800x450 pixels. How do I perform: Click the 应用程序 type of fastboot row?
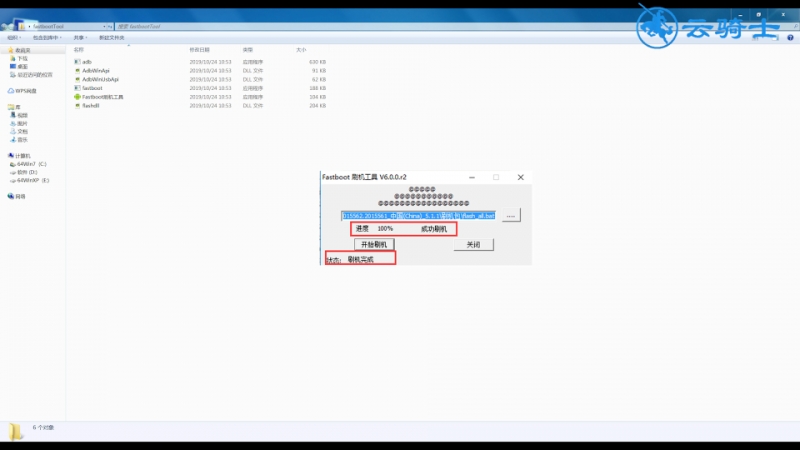pyautogui.click(x=253, y=88)
